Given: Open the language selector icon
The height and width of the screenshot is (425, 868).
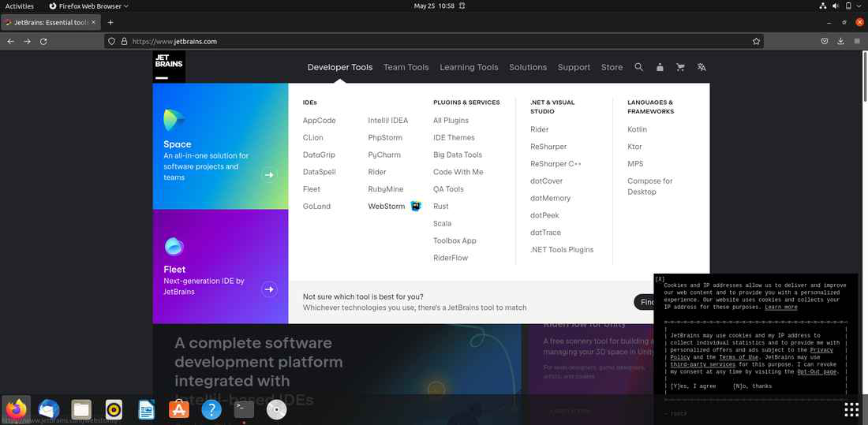Looking at the screenshot, I should click(702, 67).
